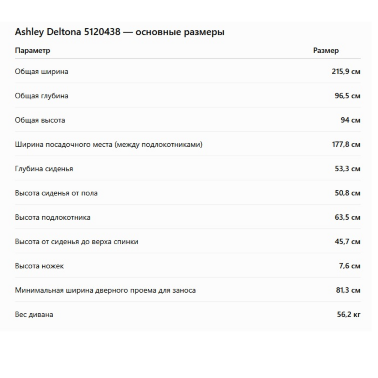Screen dimensions: 378x378
Task: Click the Размер column header
Action: 326,51
